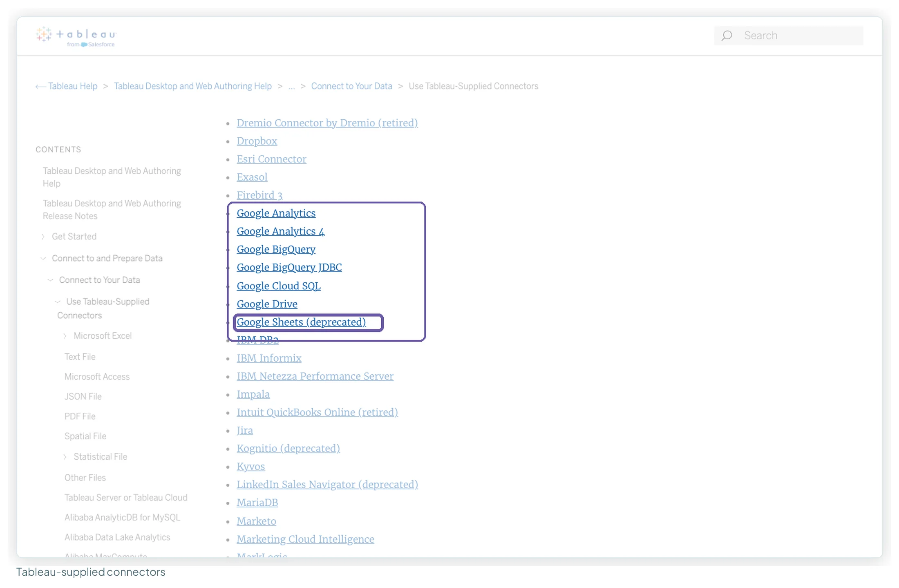The image size is (899, 588).
Task: Click into the Search field
Action: click(789, 36)
